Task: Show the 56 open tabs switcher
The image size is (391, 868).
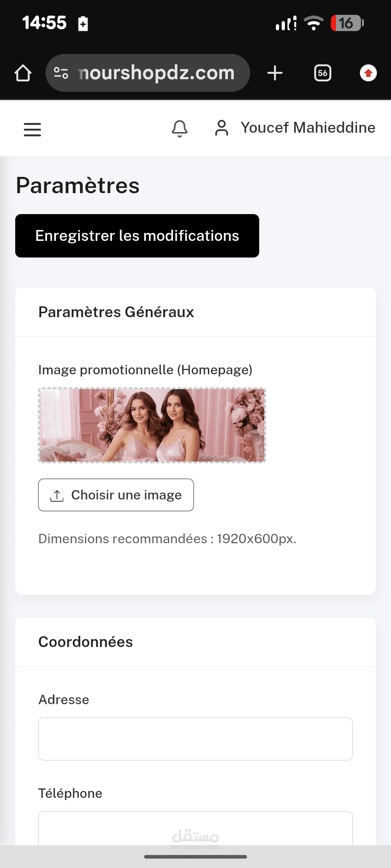Action: pyautogui.click(x=323, y=73)
